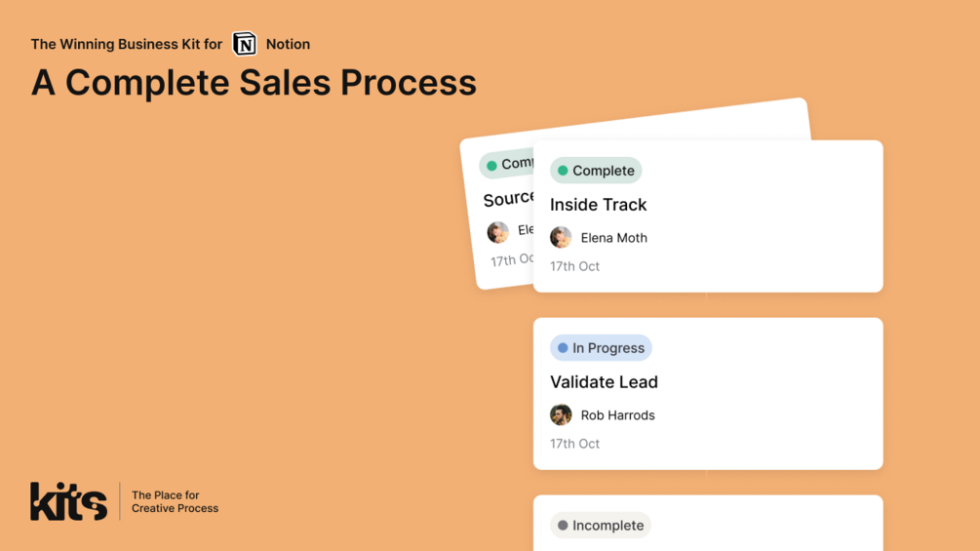
Task: Select the Incomplete status badge
Action: coord(601,526)
